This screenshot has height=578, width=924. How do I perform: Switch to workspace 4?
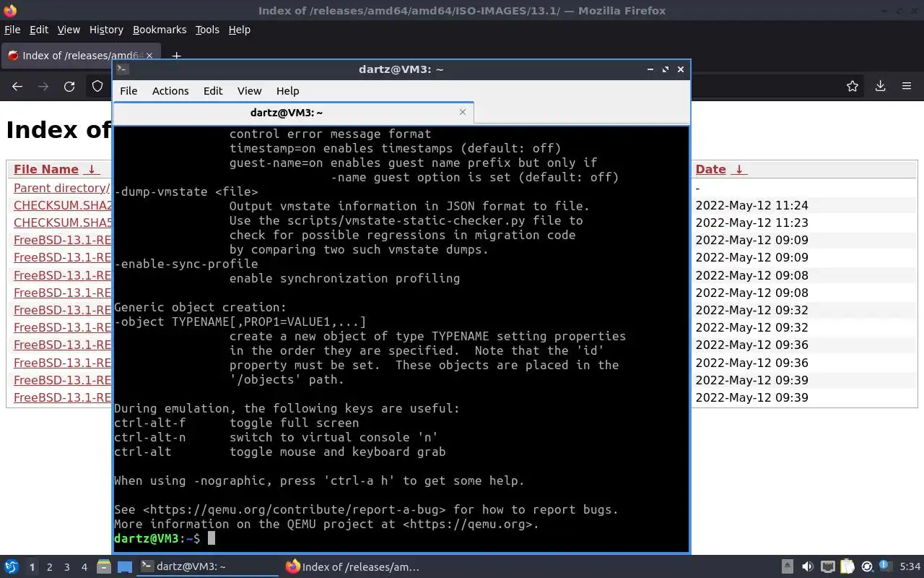(x=84, y=567)
